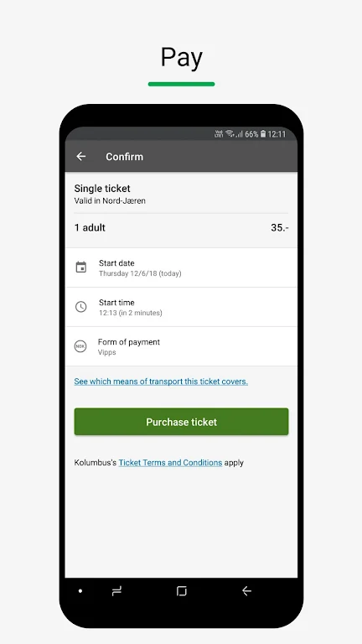Tap the 1 adult price row
The image size is (362, 644).
click(181, 227)
